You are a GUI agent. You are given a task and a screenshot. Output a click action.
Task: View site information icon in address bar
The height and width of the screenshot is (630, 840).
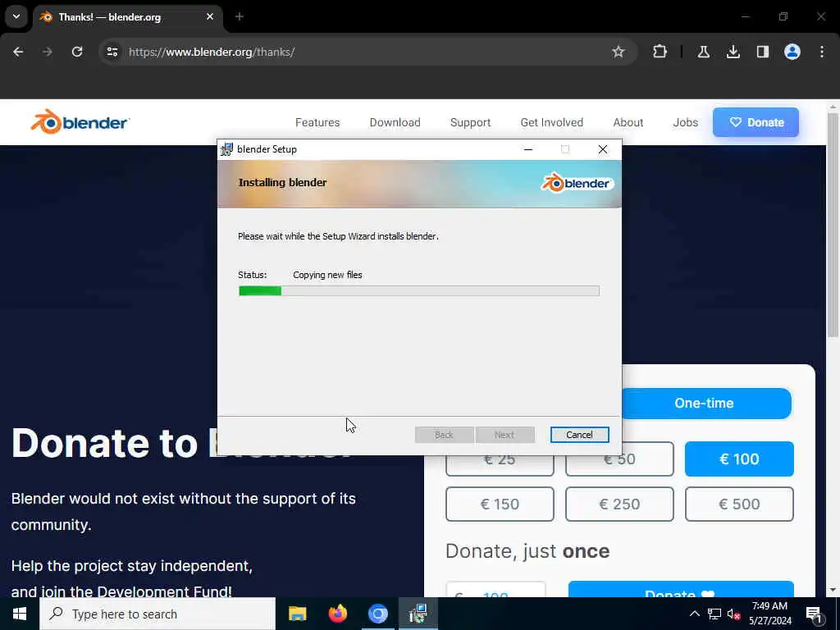coord(112,52)
